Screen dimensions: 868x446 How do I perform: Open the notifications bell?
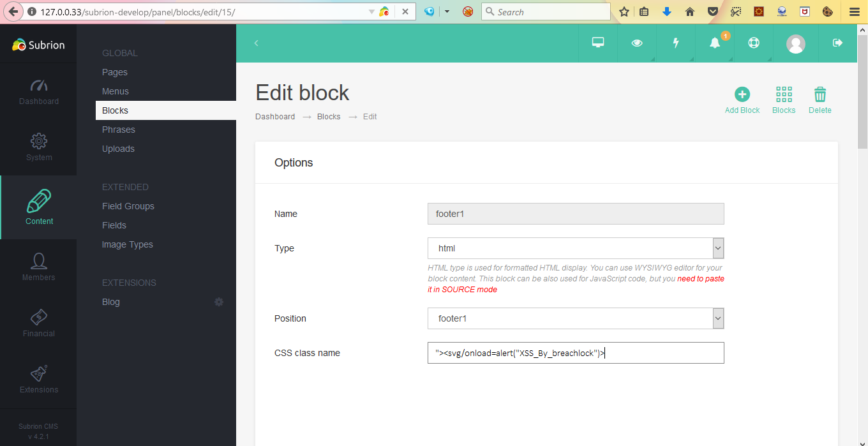click(714, 43)
